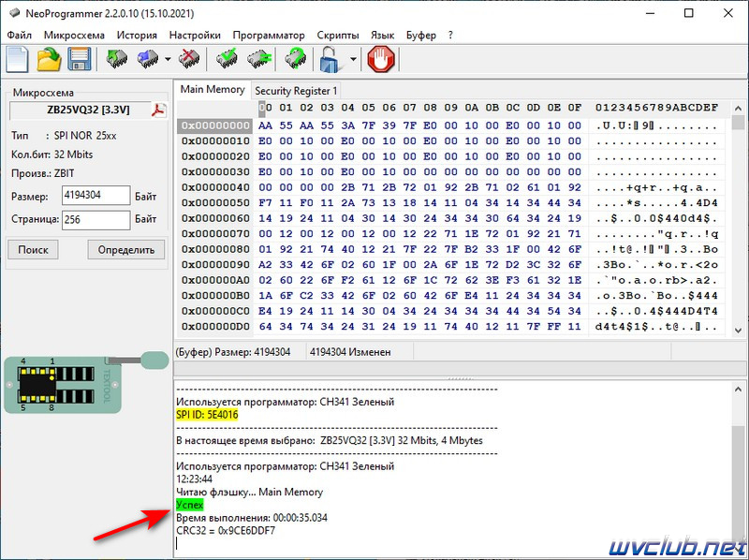The image size is (749, 560).
Task: Click the Определить button
Action: 126,249
